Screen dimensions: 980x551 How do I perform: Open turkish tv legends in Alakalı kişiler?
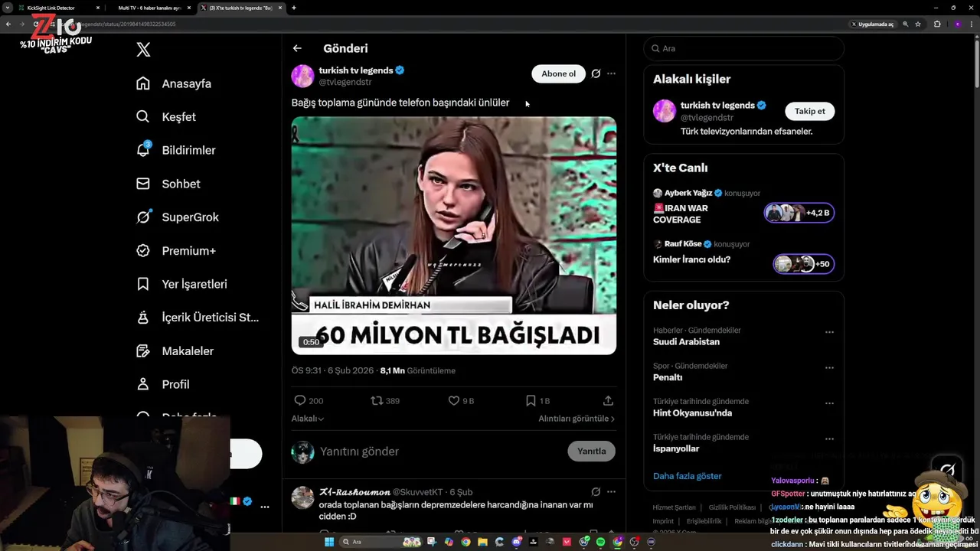pos(717,106)
